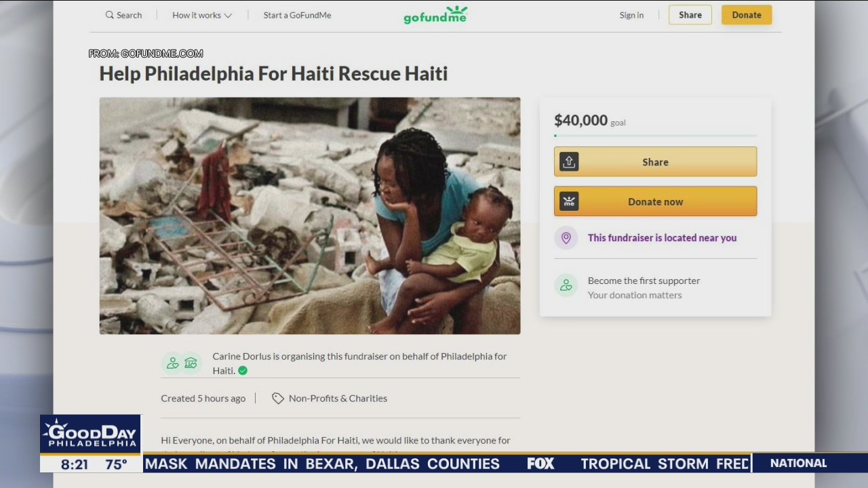Click the search magnifier icon
The width and height of the screenshot is (868, 488).
point(110,15)
